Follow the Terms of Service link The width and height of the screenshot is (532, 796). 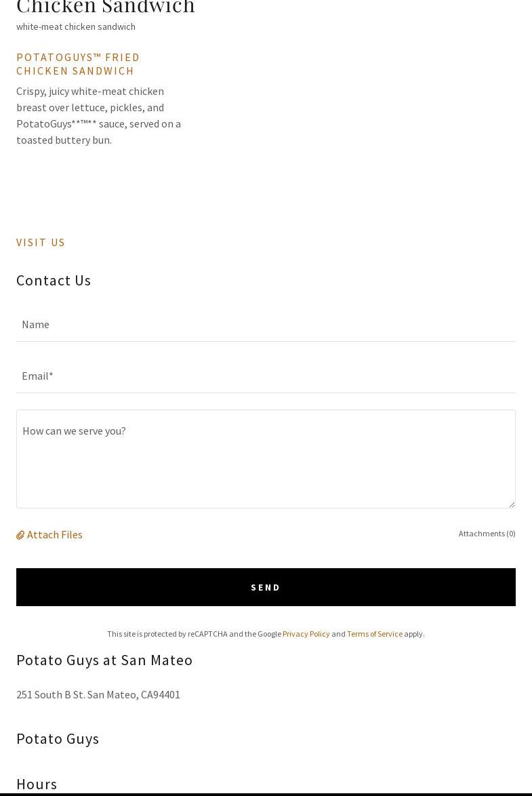[374, 634]
